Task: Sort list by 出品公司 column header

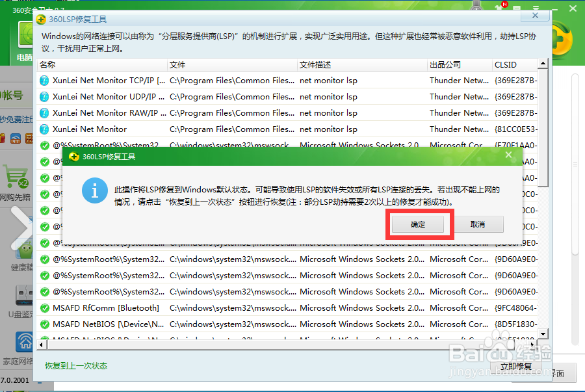Action: pyautogui.click(x=460, y=65)
